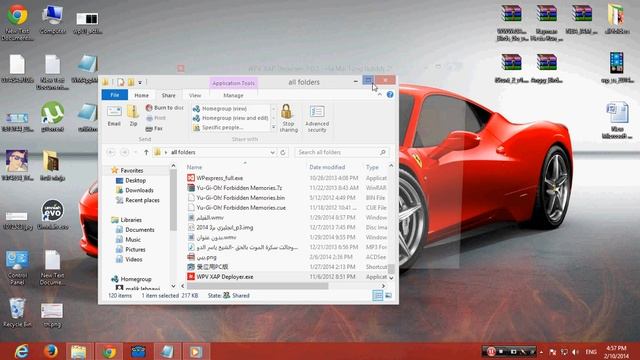Select Desktop under Favorites
This screenshot has width=640, height=360.
[x=131, y=180]
